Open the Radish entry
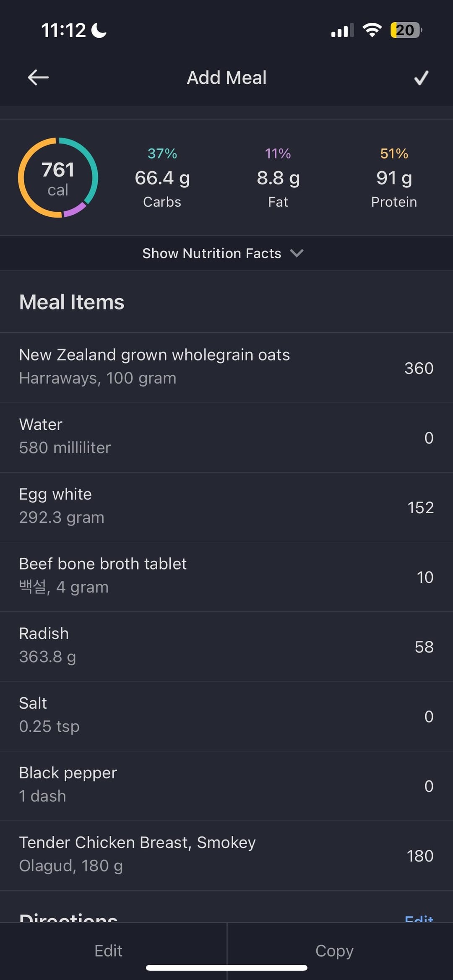Screen dimensions: 453x980 click(x=226, y=646)
